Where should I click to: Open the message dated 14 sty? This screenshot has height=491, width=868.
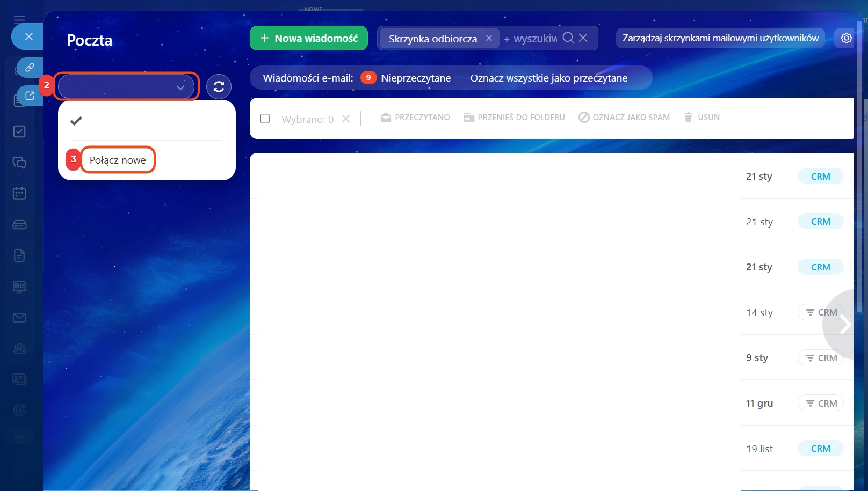click(x=552, y=312)
